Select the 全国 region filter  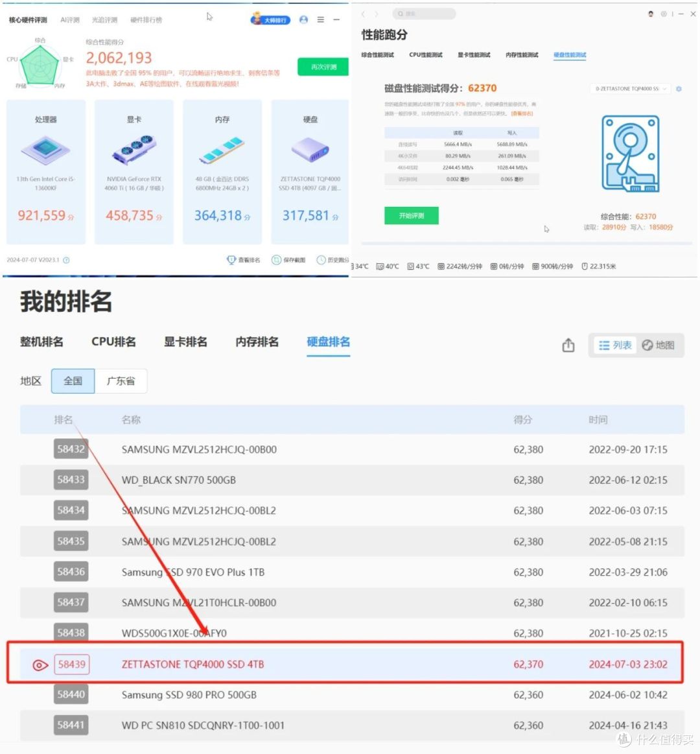click(x=73, y=381)
